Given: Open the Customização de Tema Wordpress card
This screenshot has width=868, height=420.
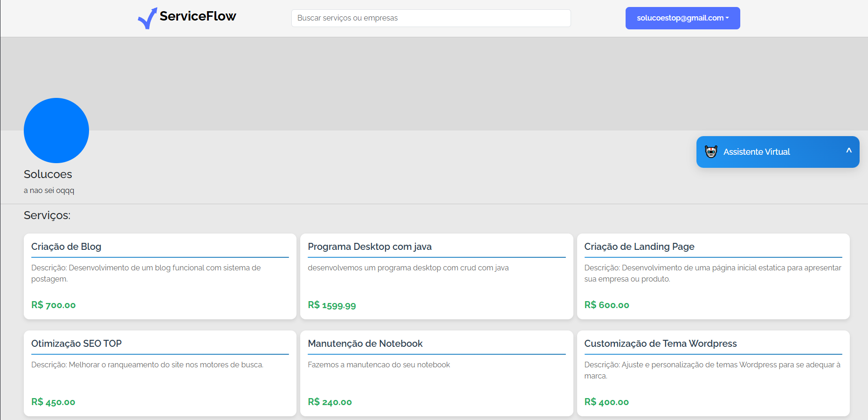Looking at the screenshot, I should 713,373.
